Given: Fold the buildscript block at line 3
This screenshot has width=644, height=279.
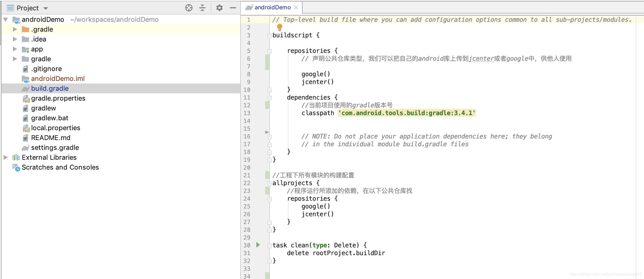Looking at the screenshot, I should tap(269, 36).
